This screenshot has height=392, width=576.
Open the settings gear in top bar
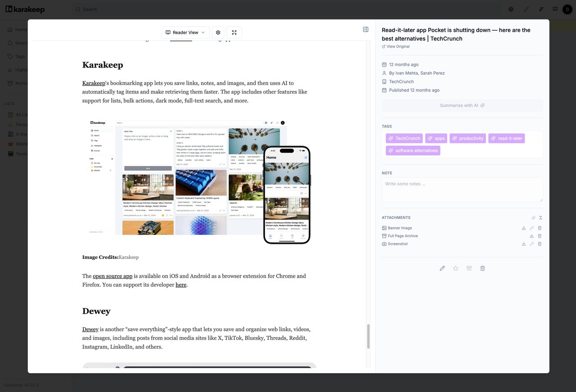point(511,9)
